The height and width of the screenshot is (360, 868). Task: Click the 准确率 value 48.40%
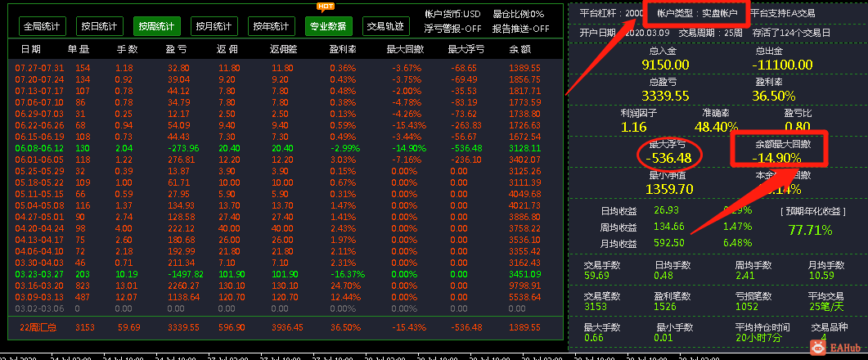[717, 127]
